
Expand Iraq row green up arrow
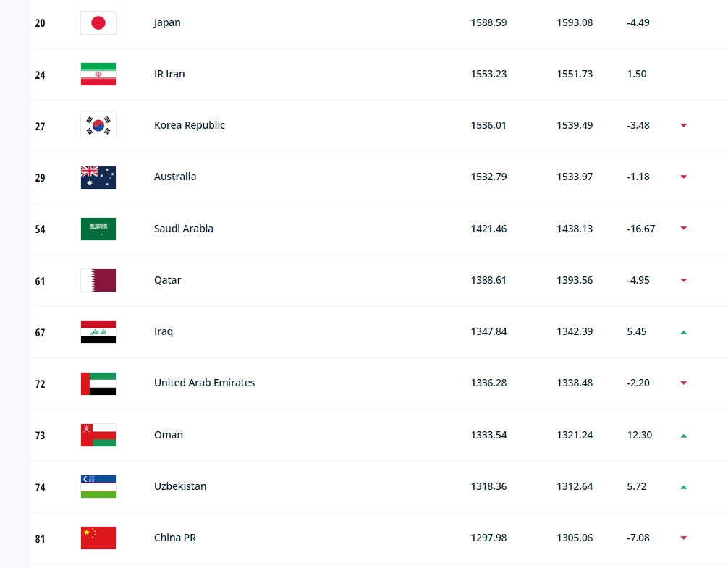[x=683, y=332]
